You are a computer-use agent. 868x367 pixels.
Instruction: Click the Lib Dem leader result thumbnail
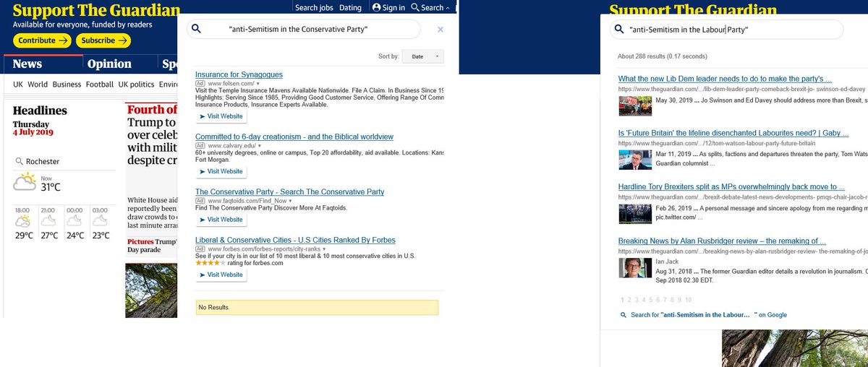point(635,106)
